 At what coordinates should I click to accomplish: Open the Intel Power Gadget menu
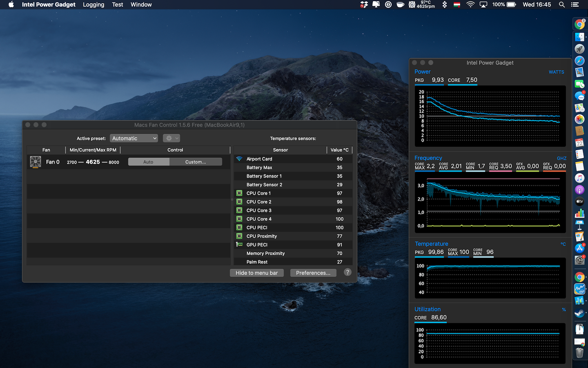49,4
